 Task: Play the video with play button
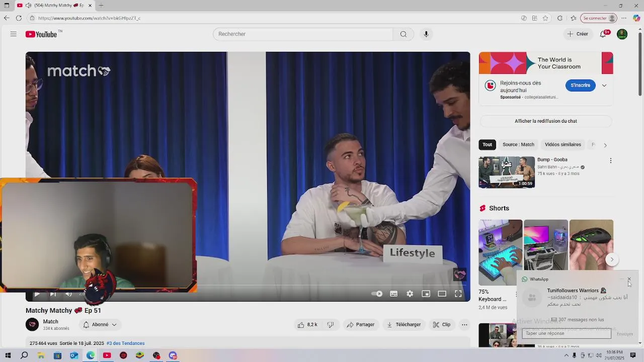coord(37,294)
